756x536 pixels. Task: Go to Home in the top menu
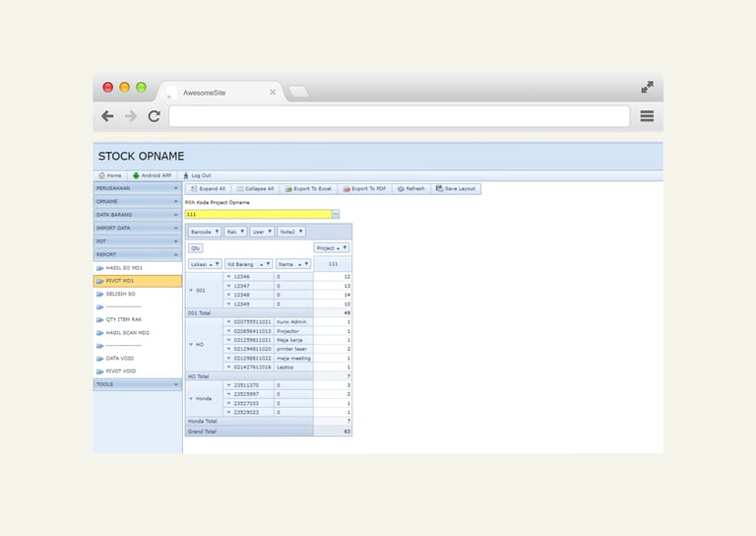click(x=110, y=175)
